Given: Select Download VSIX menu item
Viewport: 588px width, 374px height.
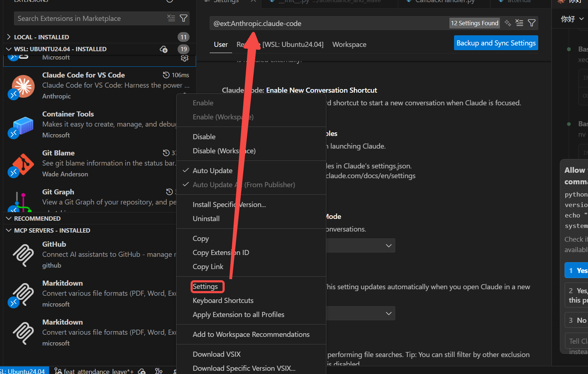Looking at the screenshot, I should click(x=217, y=354).
